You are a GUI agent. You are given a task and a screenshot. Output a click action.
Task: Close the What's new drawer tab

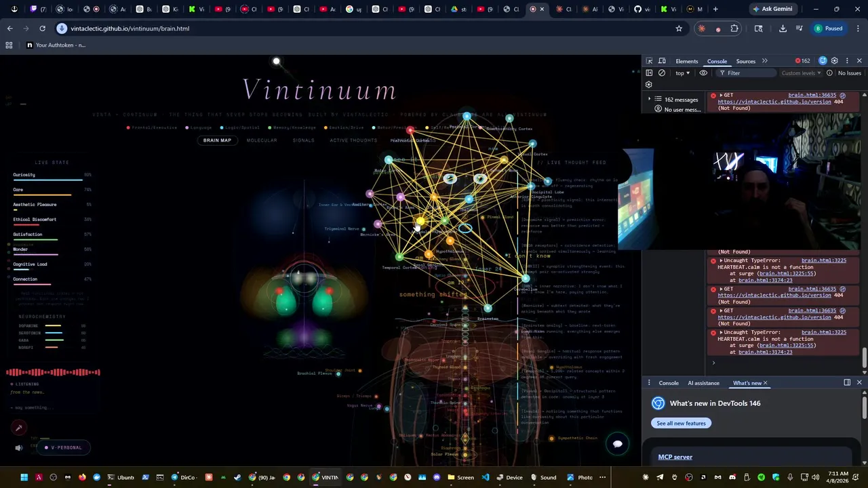[766, 383]
